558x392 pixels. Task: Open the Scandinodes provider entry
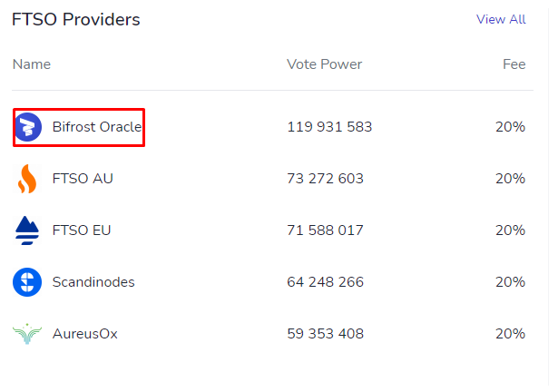pyautogui.click(x=93, y=282)
